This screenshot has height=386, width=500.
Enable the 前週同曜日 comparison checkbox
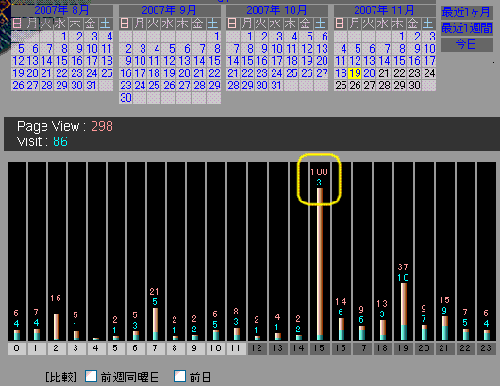(x=91, y=376)
